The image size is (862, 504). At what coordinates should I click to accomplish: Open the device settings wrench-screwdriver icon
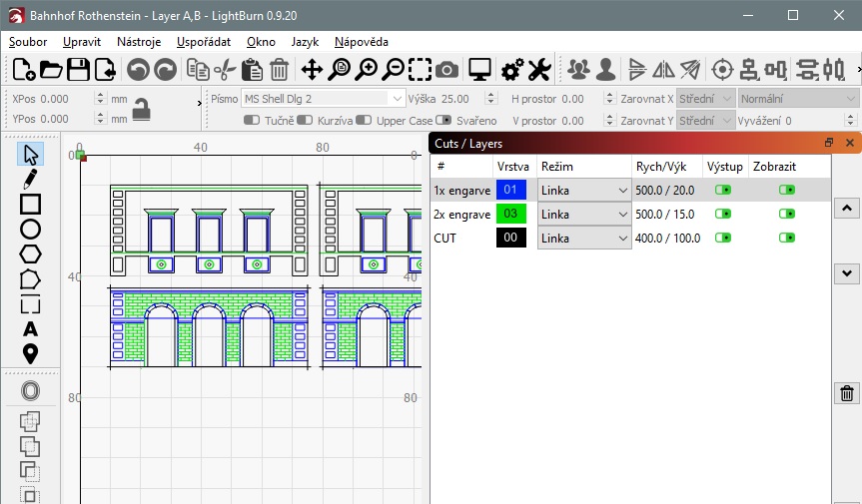tap(539, 69)
